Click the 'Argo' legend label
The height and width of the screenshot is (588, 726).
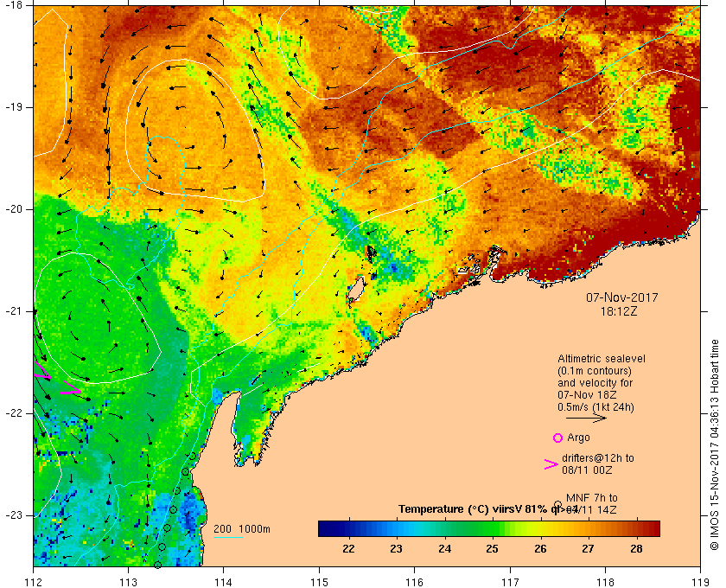click(578, 438)
